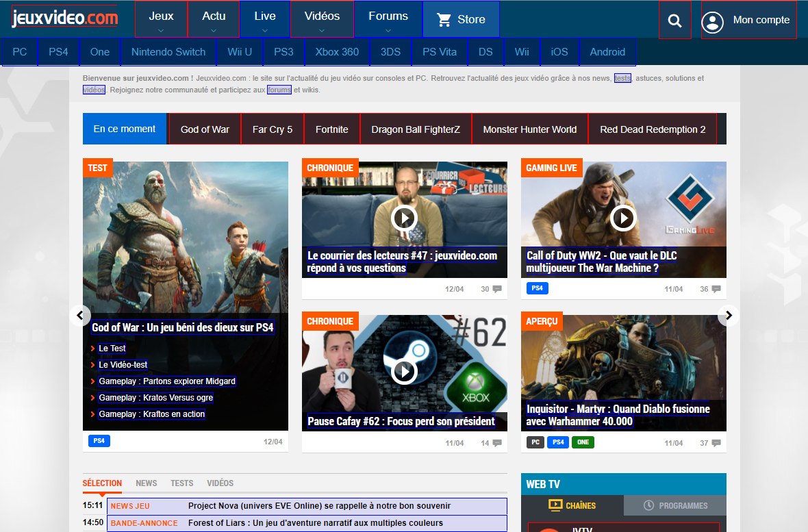The height and width of the screenshot is (532, 808).
Task: Expand the Live menu
Action: pyautogui.click(x=265, y=19)
